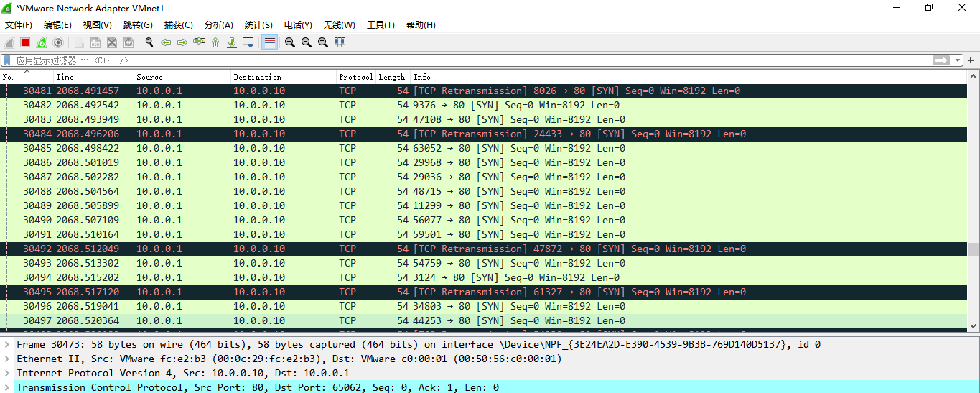Click the Resize columns to content icon

point(340,42)
